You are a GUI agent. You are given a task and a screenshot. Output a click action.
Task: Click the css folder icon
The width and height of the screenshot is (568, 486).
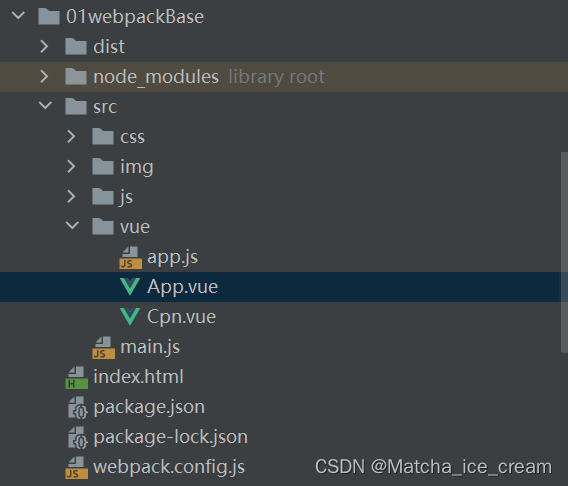[103, 137]
